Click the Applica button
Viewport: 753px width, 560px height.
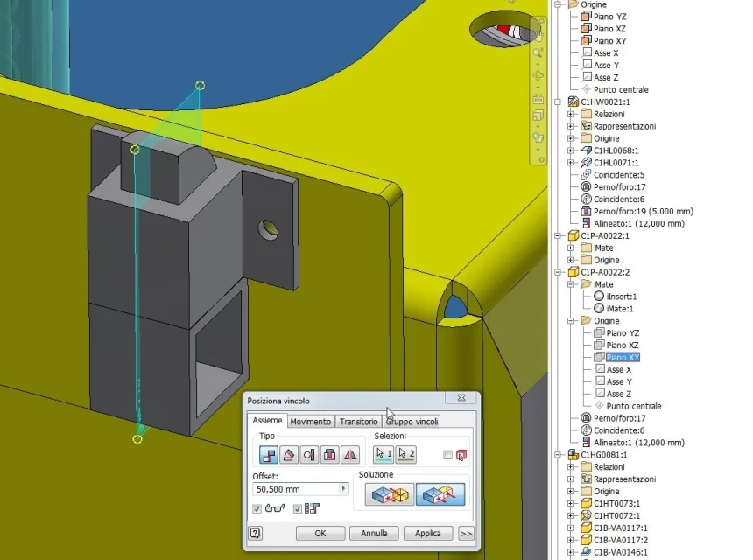click(428, 533)
